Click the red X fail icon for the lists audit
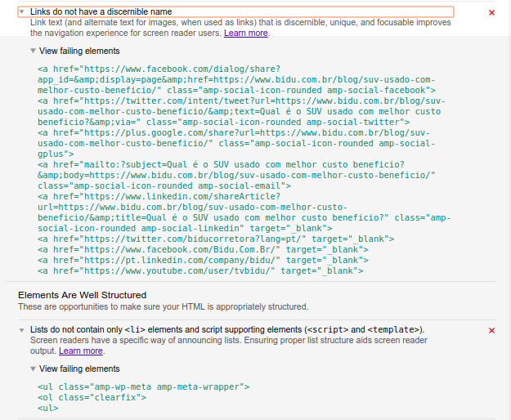The height and width of the screenshot is (420, 511). tap(491, 330)
